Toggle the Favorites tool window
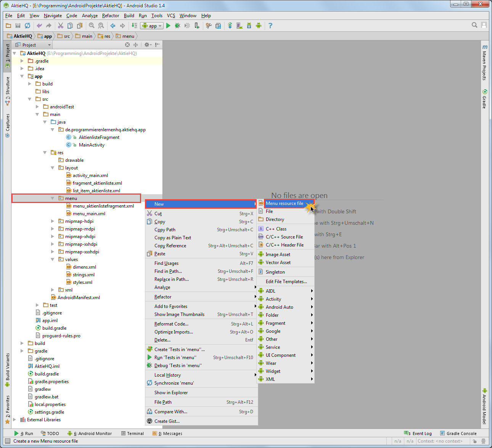The width and height of the screenshot is (492, 448). (x=7, y=410)
